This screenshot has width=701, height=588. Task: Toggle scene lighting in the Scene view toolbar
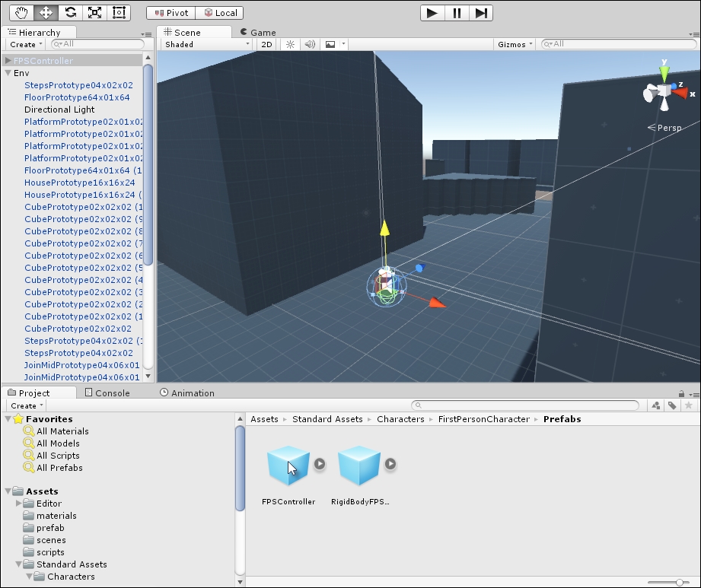coord(290,44)
